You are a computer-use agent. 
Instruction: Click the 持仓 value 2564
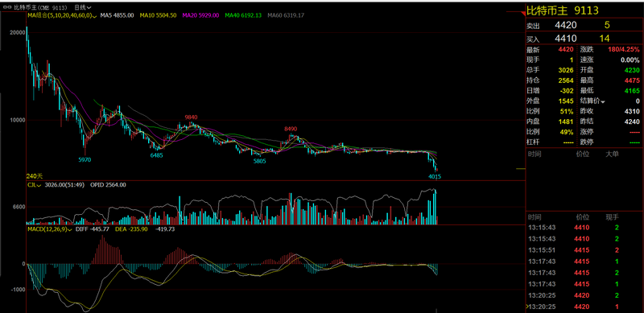pos(566,80)
